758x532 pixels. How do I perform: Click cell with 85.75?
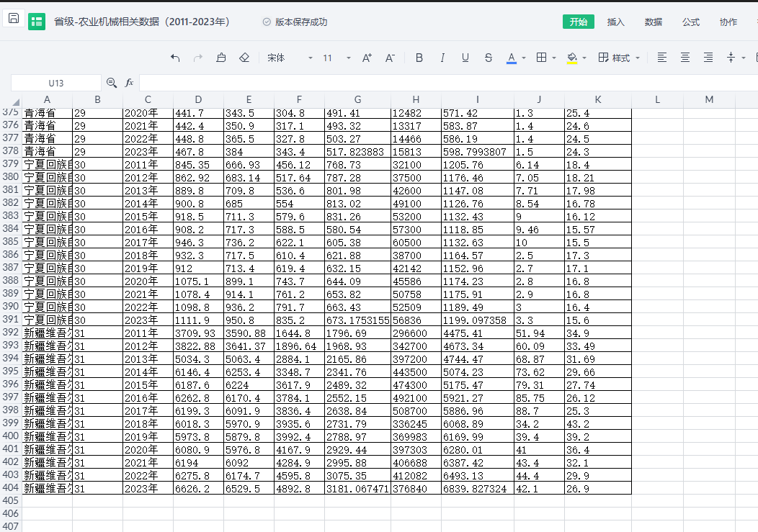(x=539, y=397)
